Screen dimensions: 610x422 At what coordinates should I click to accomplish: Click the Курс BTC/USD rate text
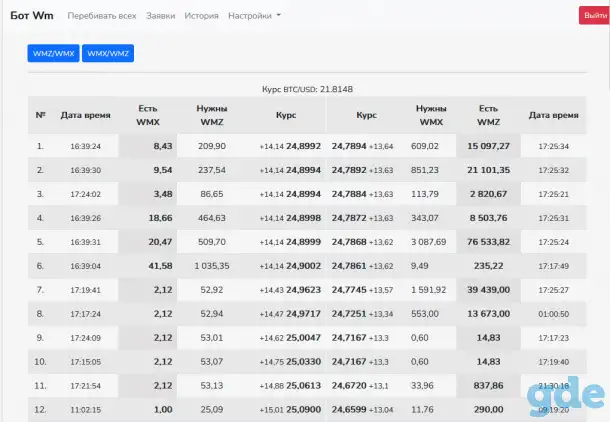coord(307,89)
